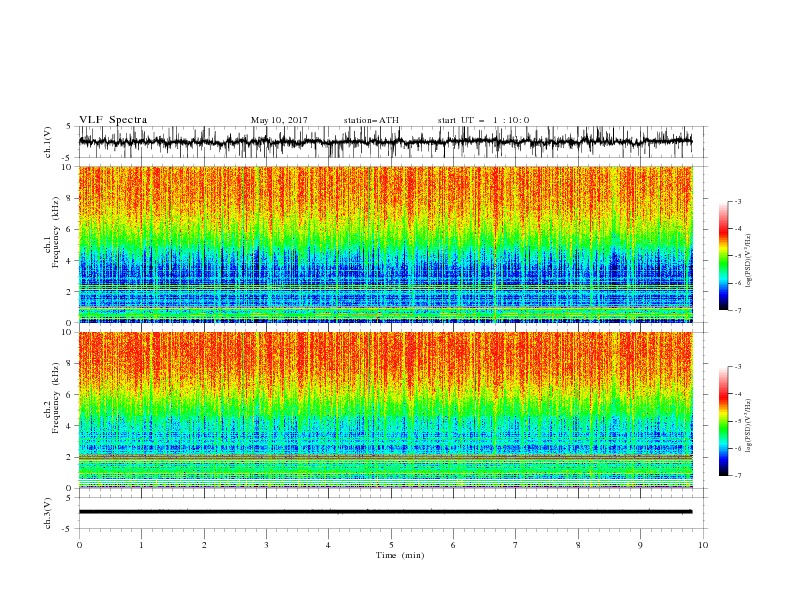Click the ch.2 spectrogram plot
The height and width of the screenshot is (612, 792).
(x=385, y=410)
